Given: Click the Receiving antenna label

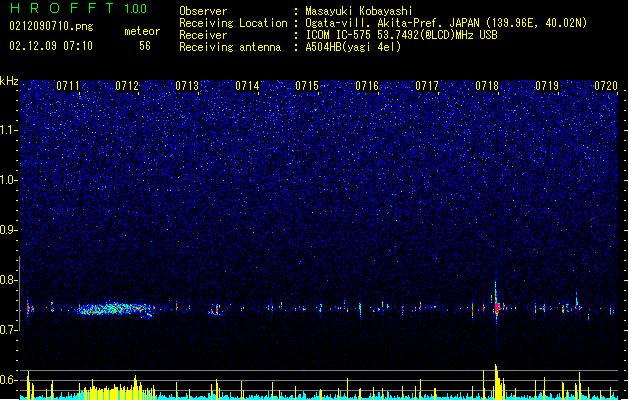Looking at the screenshot, I should tap(230, 47).
